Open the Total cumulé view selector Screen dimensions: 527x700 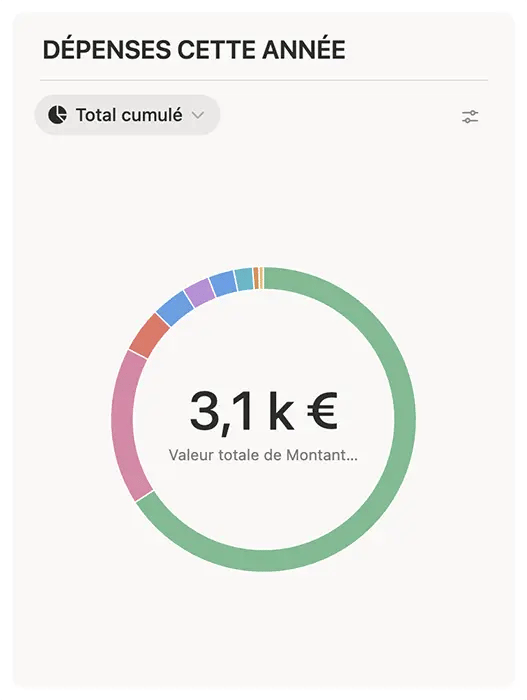tap(127, 115)
